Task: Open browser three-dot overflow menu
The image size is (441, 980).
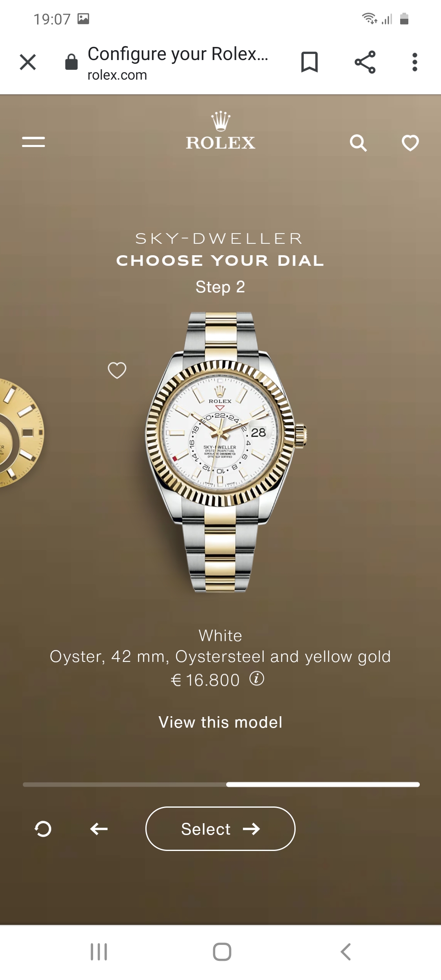Action: (415, 62)
